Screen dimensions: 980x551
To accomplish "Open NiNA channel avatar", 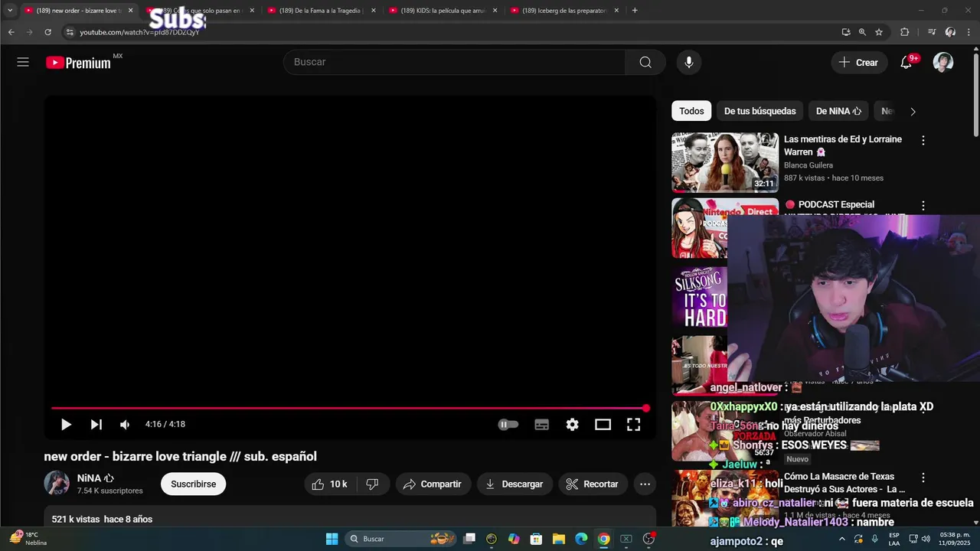I will tap(57, 484).
